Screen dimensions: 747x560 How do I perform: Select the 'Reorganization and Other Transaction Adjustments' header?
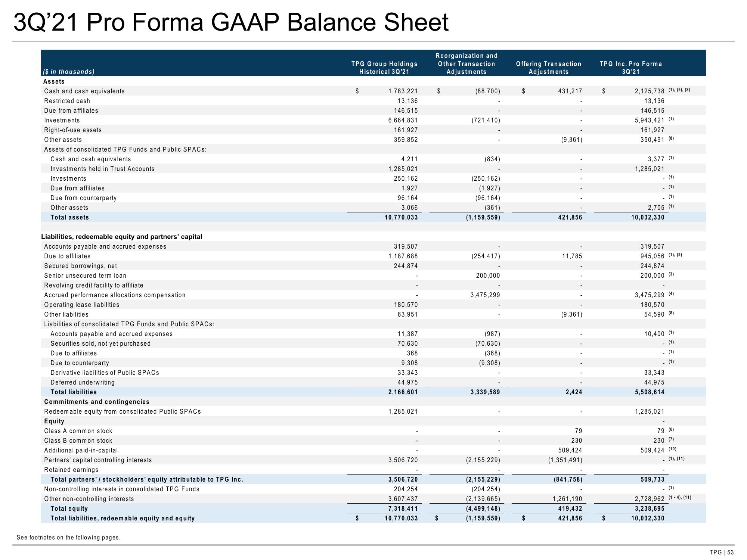point(467,64)
